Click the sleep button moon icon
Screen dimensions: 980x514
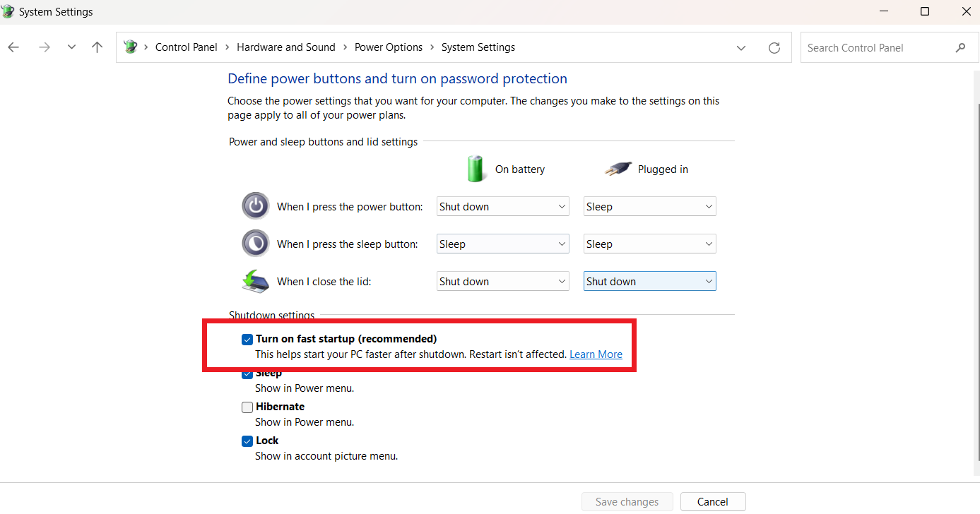(x=255, y=244)
